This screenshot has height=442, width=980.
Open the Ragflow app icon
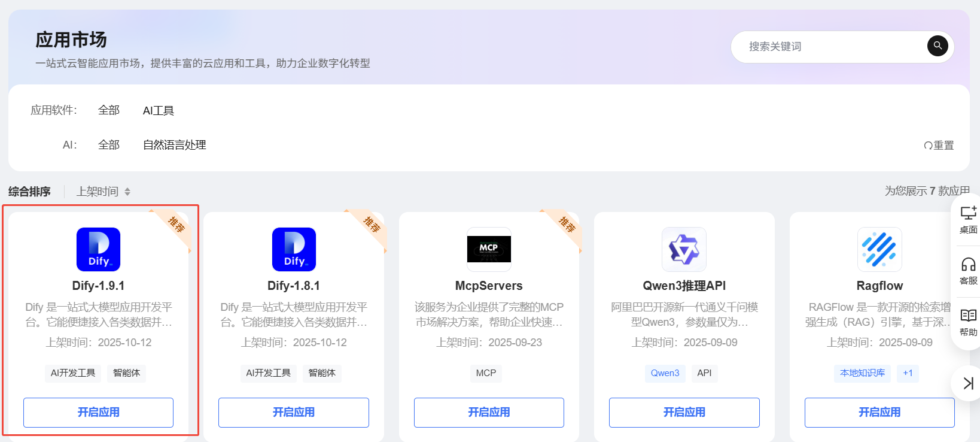(879, 249)
